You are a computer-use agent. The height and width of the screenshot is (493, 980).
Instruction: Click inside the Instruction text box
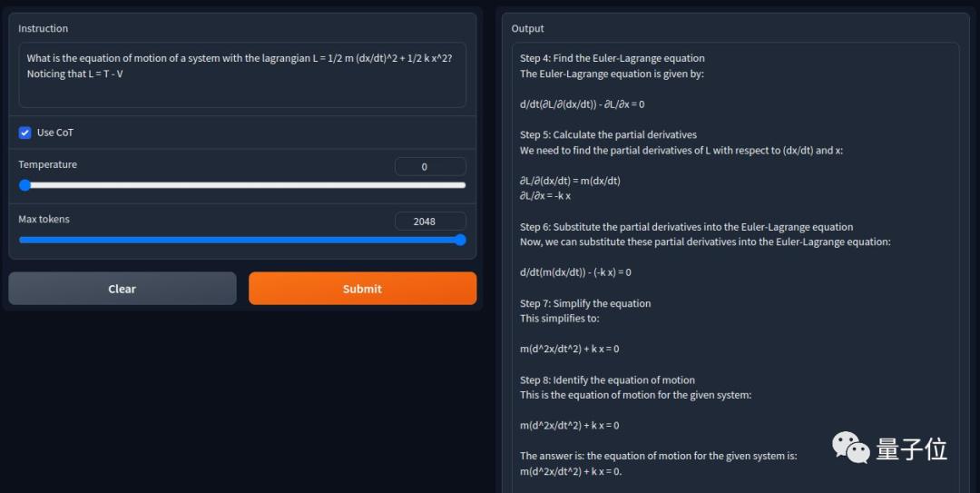[242, 75]
